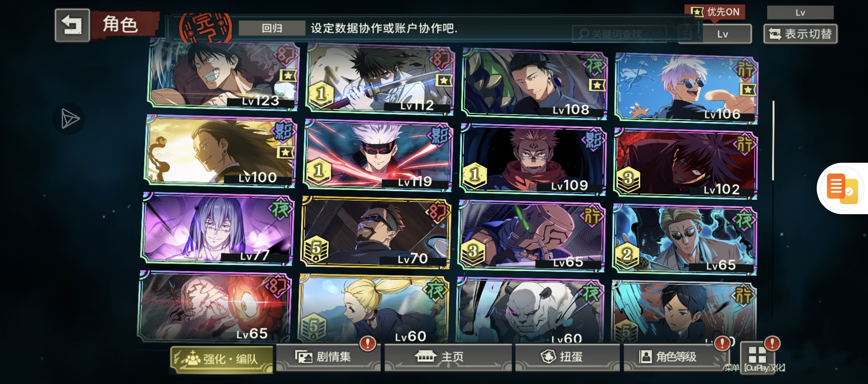Click the 回归 button
Viewport: 868px width, 384px height.
[272, 28]
